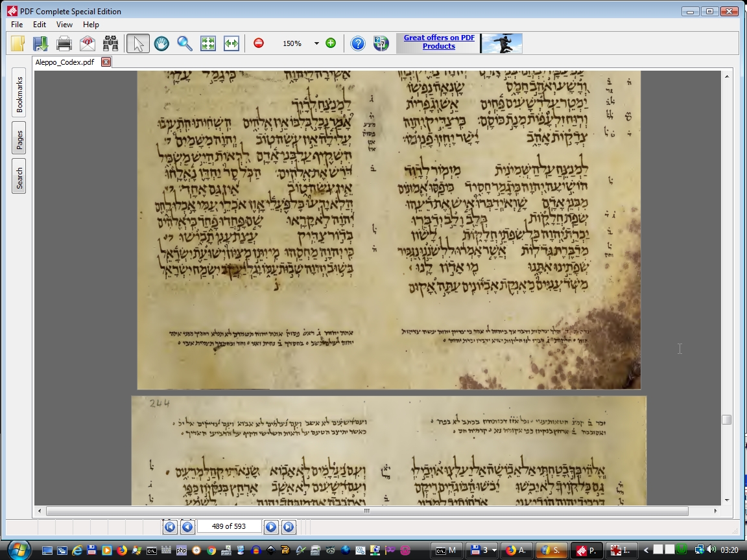Open the Bookmarks side panel
Screen dimensions: 747x560
point(19,95)
